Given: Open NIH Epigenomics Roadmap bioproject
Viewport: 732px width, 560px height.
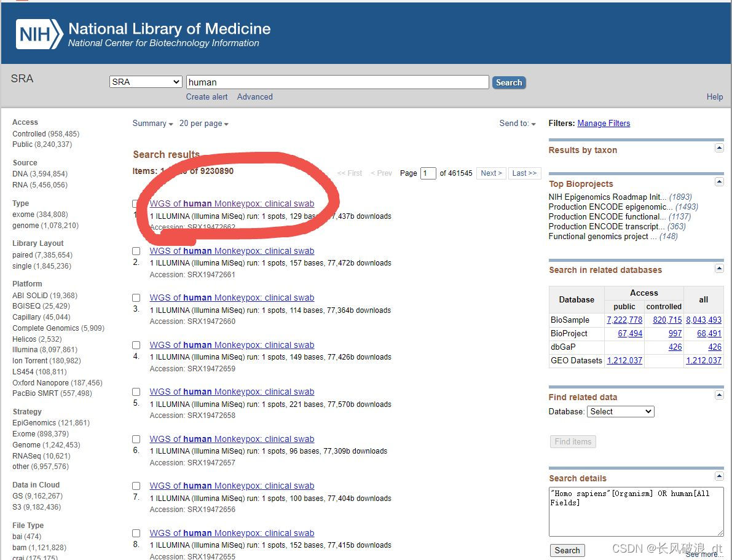Looking at the screenshot, I should point(607,197).
